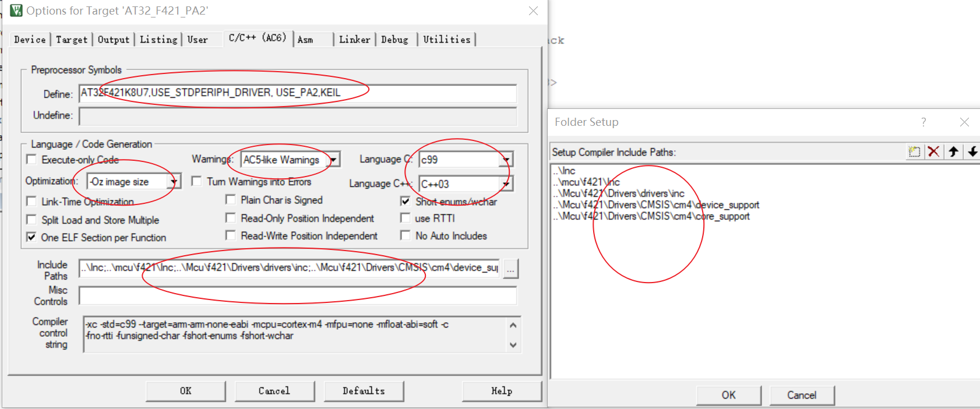Click the Define preprocessor symbols field

tap(298, 93)
